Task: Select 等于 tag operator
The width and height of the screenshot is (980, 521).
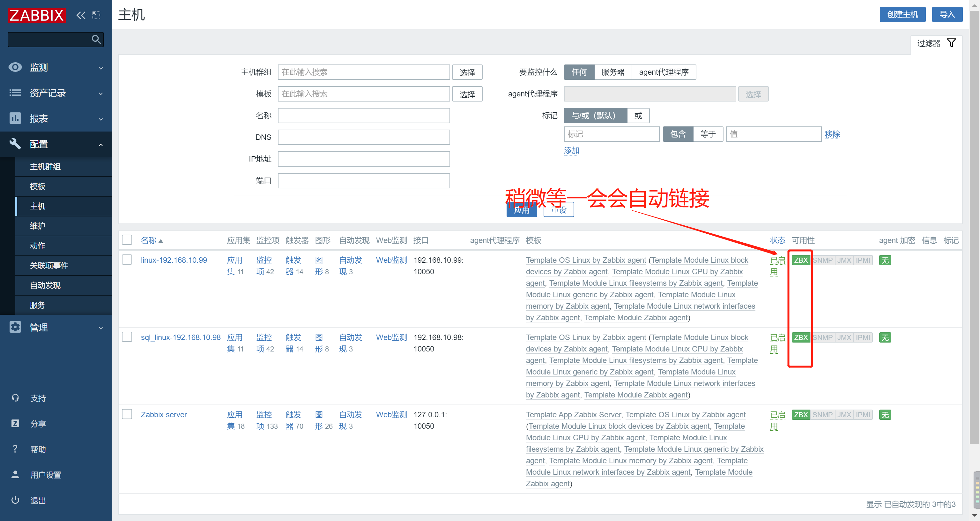Action: click(708, 134)
